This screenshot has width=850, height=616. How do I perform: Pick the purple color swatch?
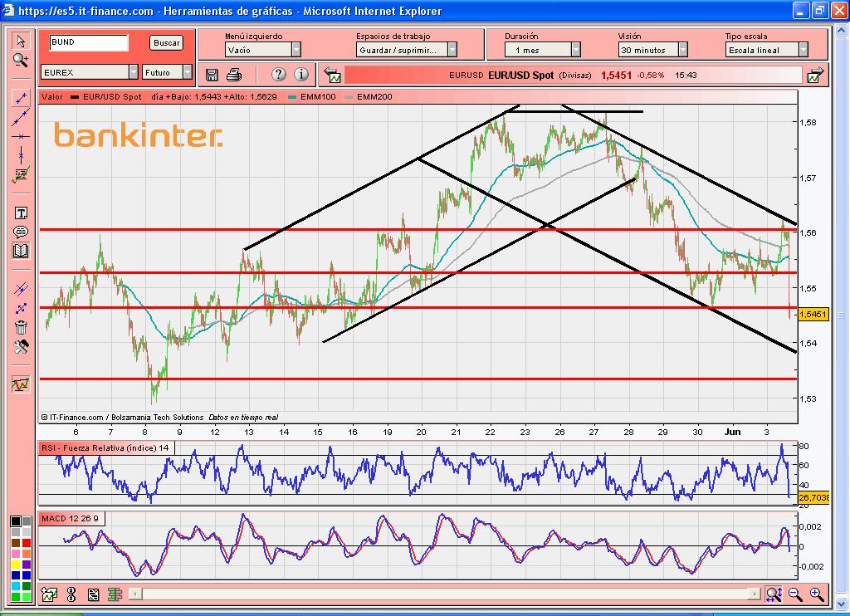(x=27, y=565)
